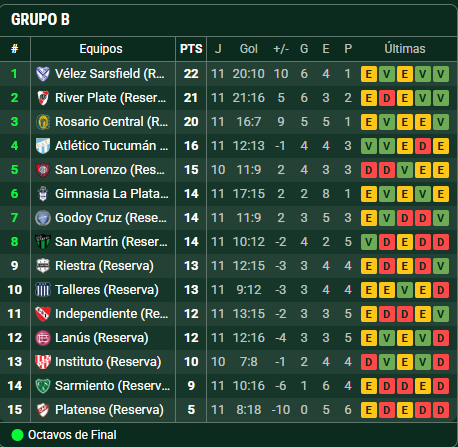Viewport: 458px width, 447px height.
Task: Open Godoy Cruz (Reserva) team link
Action: (110, 218)
